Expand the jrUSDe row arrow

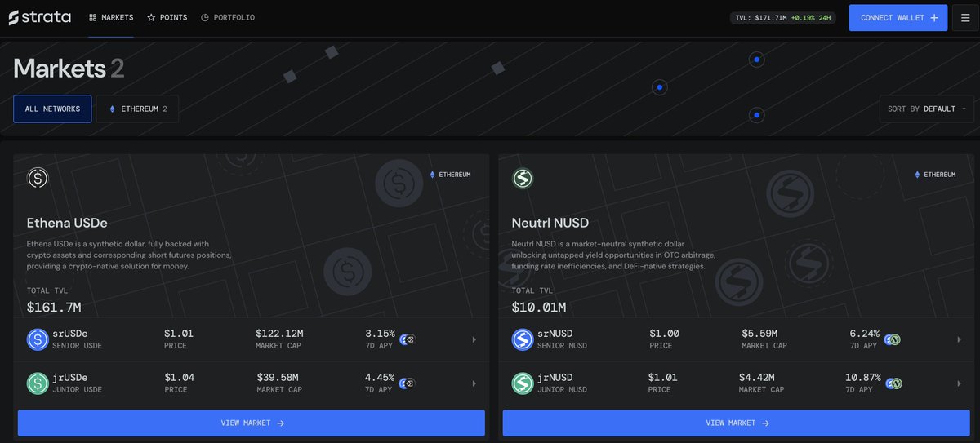click(x=474, y=383)
